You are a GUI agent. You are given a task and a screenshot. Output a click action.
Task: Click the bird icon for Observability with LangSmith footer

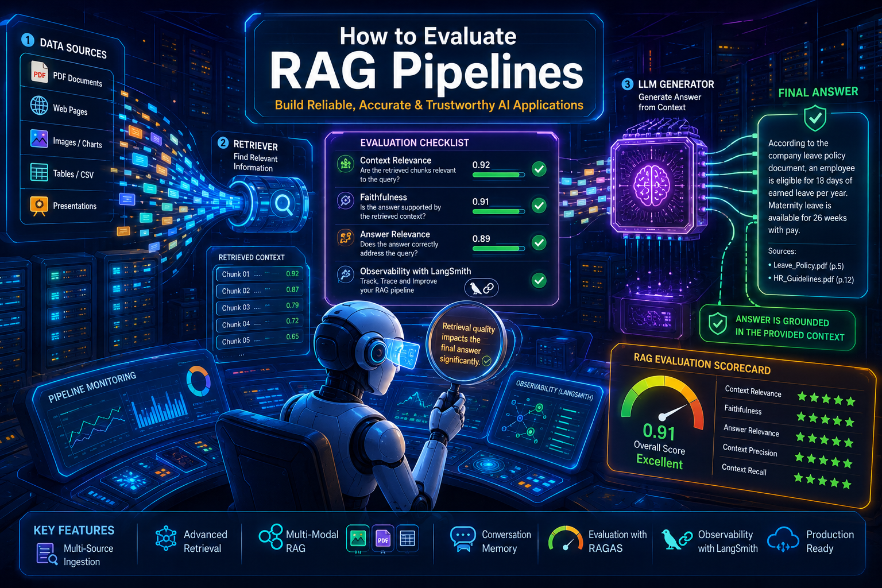tap(669, 539)
